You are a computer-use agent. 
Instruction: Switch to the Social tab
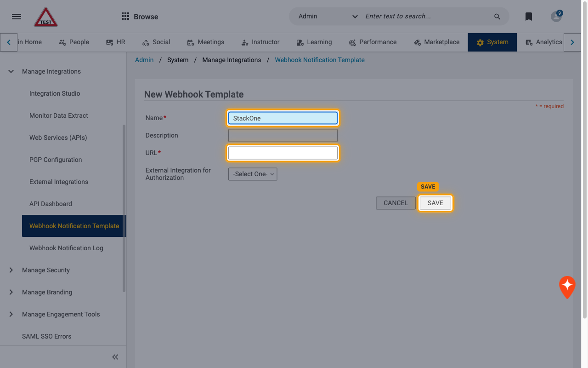click(156, 42)
